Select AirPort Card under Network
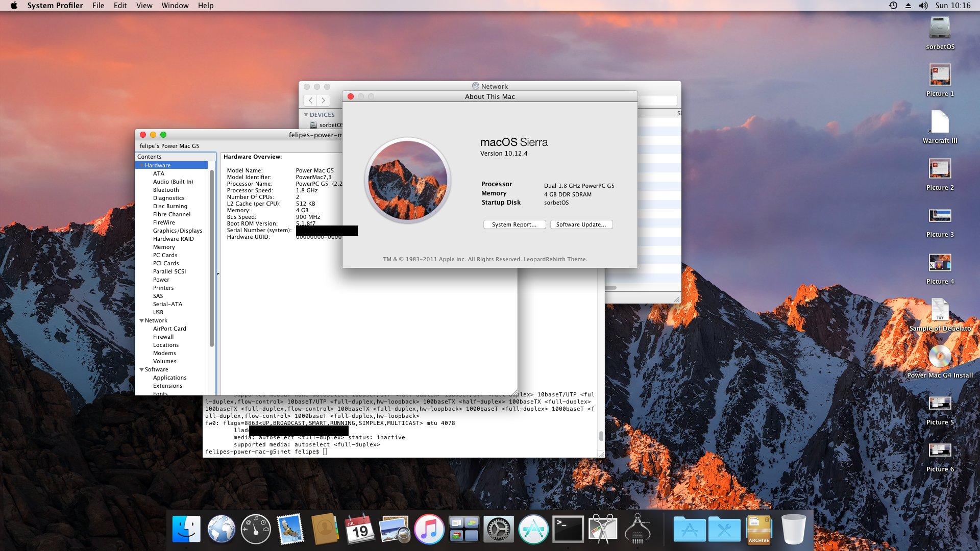The image size is (980, 551). point(169,329)
